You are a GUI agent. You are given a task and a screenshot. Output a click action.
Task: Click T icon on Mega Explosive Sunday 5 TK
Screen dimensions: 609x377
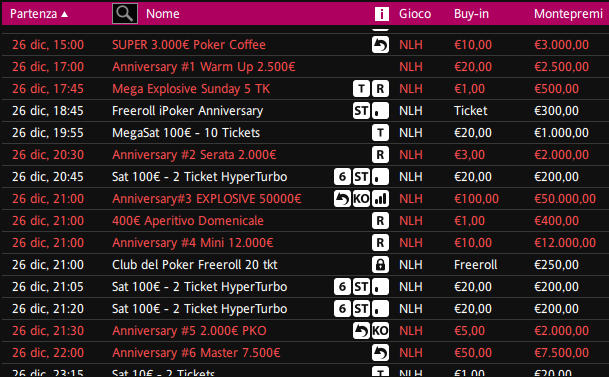tap(361, 89)
